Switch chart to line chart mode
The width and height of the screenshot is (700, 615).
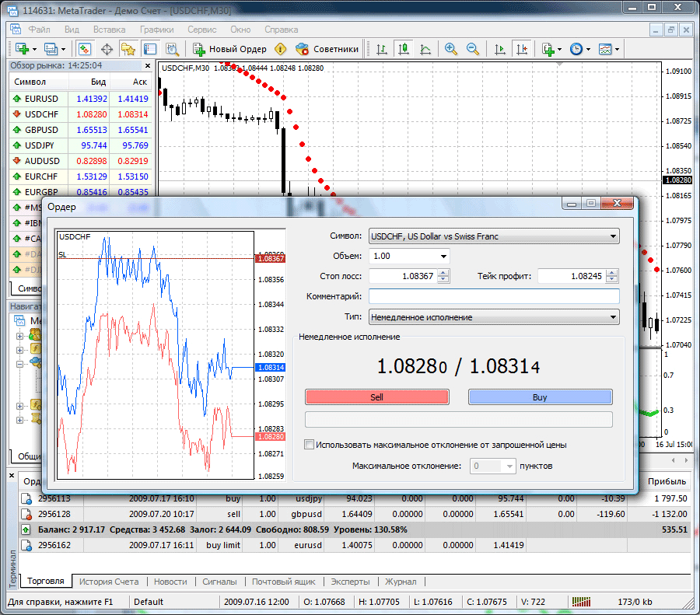click(x=425, y=49)
